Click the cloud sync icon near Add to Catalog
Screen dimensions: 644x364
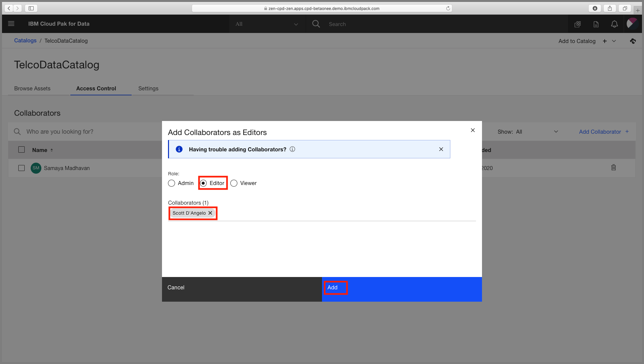(633, 41)
